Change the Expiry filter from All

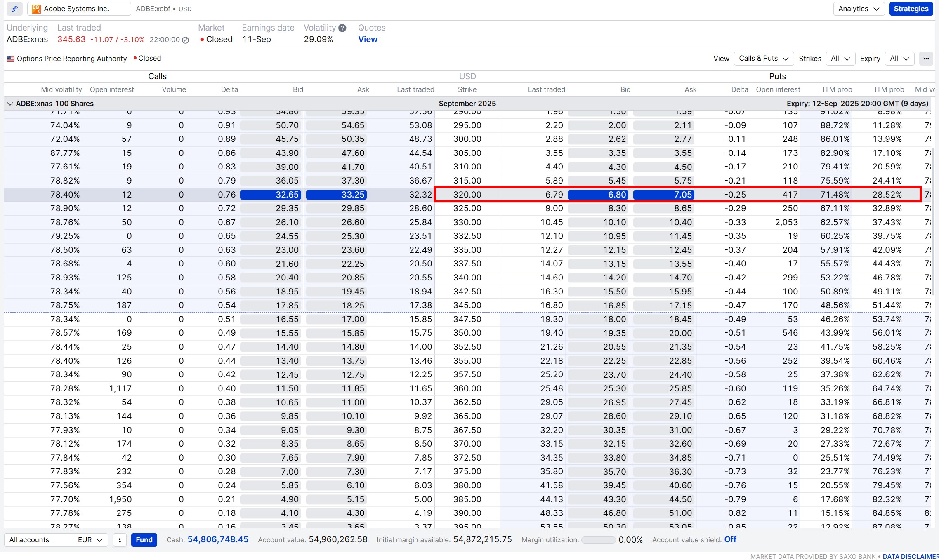pos(899,58)
